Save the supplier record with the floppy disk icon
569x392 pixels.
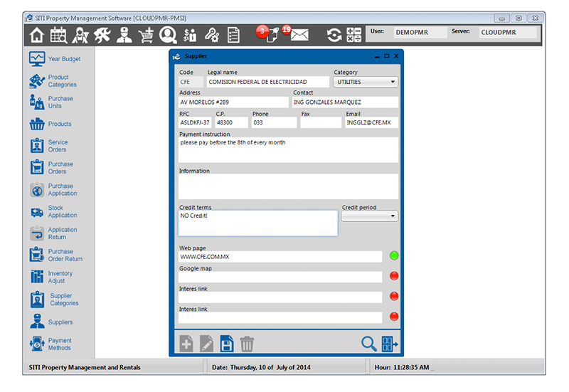pos(227,344)
